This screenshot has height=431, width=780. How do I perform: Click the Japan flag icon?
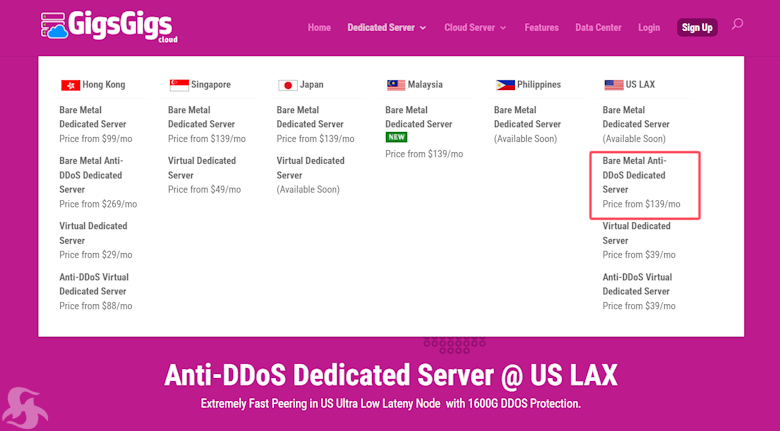tap(288, 85)
